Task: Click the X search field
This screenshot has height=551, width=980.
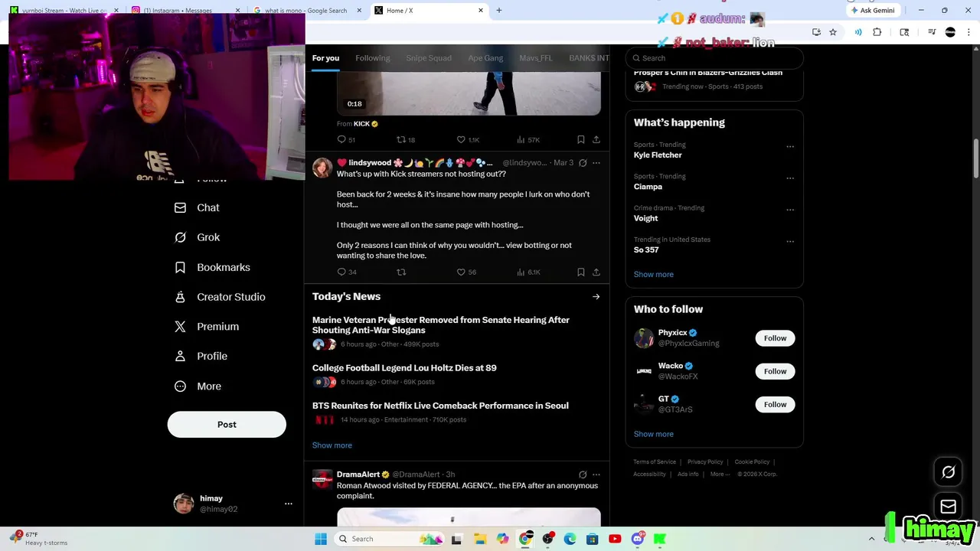Action: [x=714, y=58]
